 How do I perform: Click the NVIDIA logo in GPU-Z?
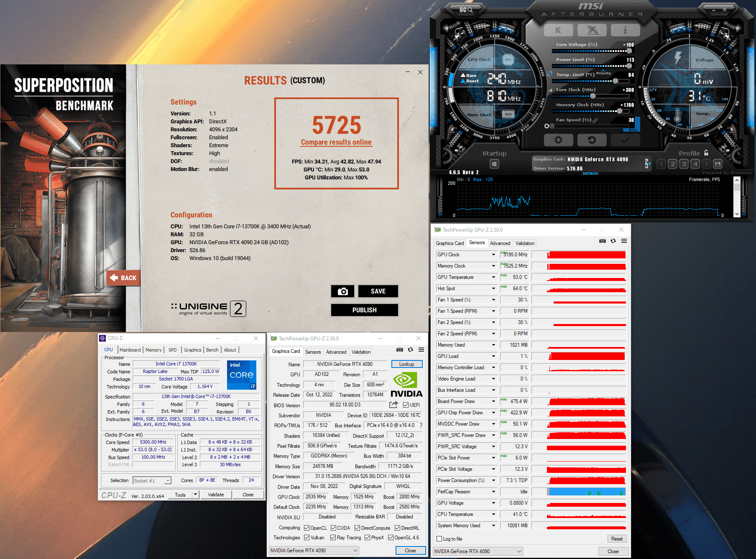pos(406,385)
